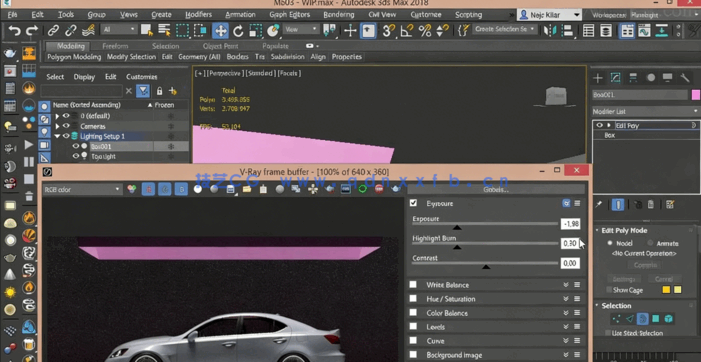The height and width of the screenshot is (362, 701).
Task: Open folder icon in V-Ray frame buffer toolbar
Action: (247, 189)
